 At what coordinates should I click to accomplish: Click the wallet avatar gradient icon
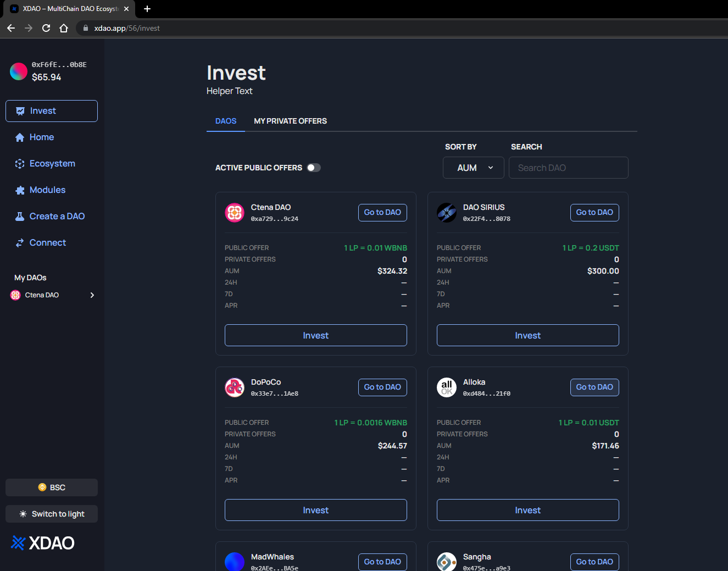[x=19, y=71]
